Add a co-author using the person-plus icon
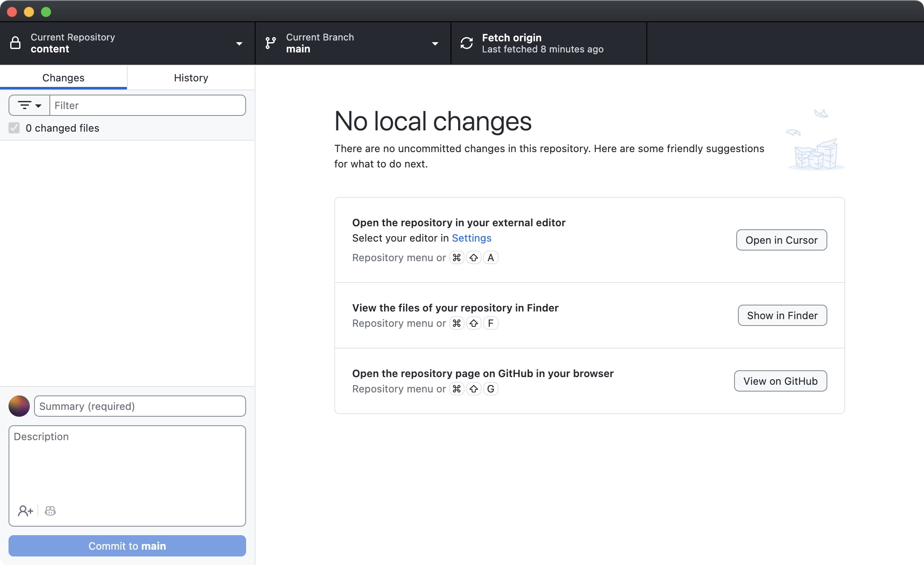 pyautogui.click(x=25, y=510)
